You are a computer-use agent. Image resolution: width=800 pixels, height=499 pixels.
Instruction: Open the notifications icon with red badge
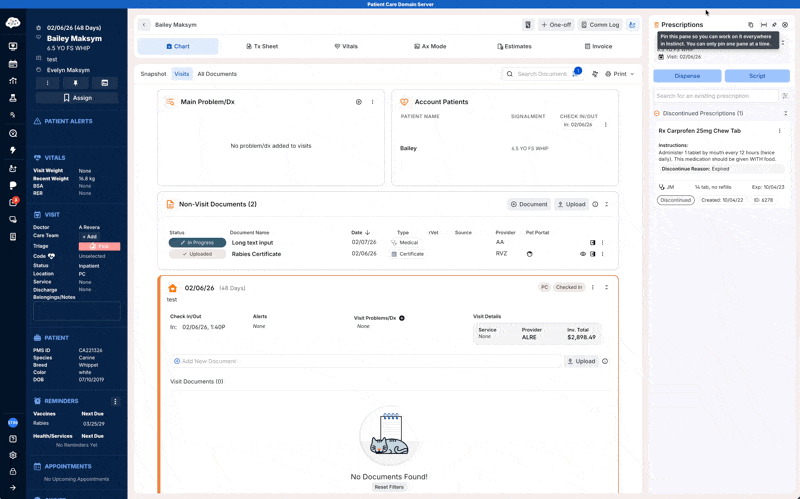13,202
